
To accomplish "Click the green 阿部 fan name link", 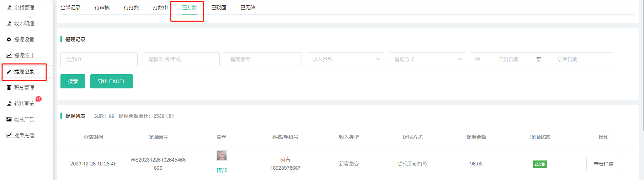I will [222, 170].
